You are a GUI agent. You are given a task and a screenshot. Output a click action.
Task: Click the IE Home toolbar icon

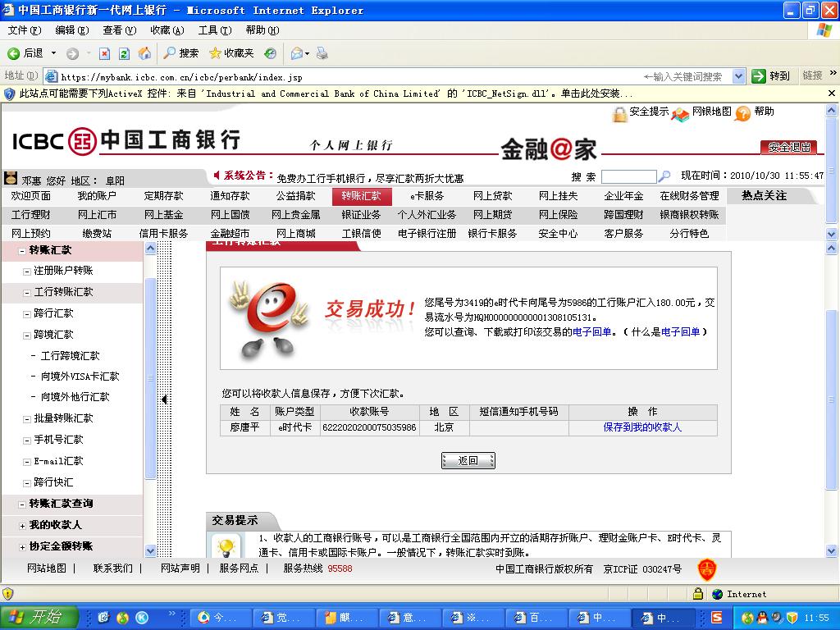point(144,53)
